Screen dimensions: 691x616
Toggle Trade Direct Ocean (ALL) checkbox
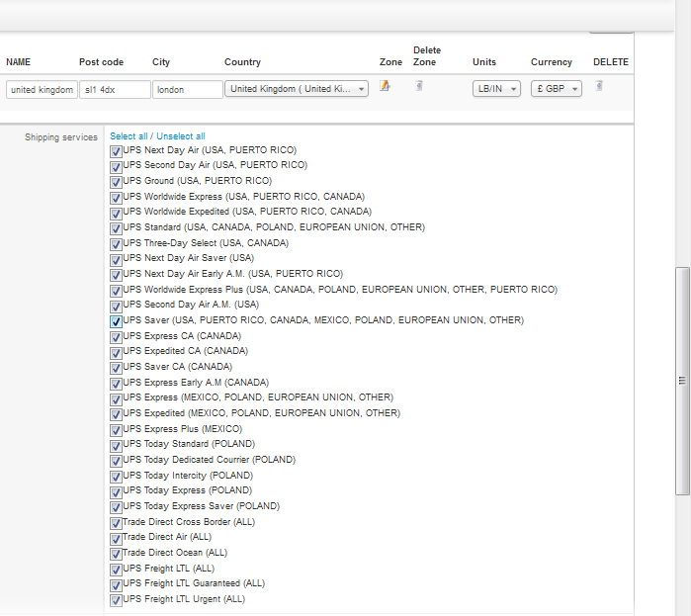pos(117,554)
